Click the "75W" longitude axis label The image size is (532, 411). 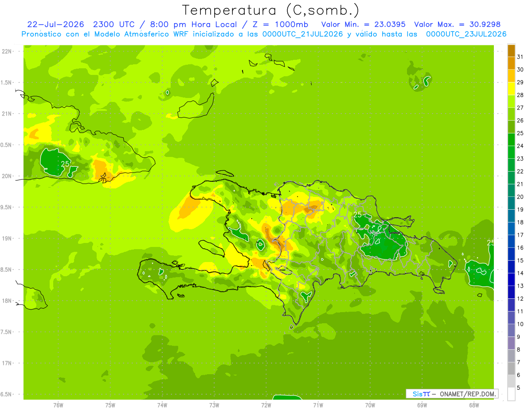point(110,405)
